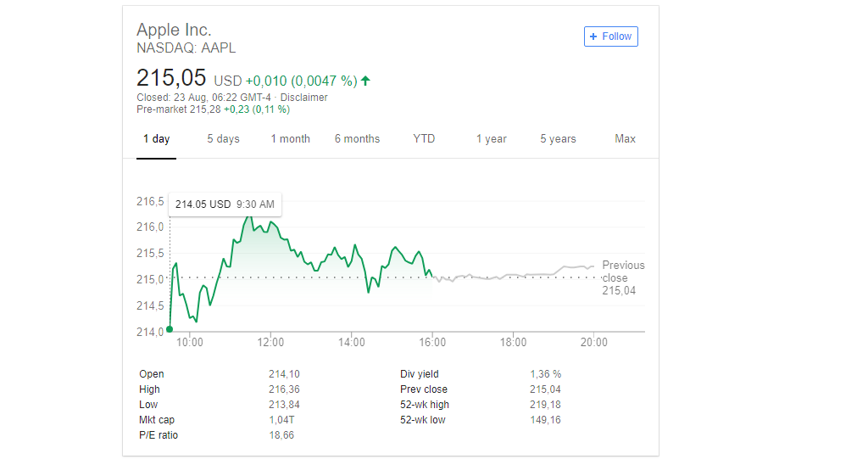The width and height of the screenshot is (868, 476).
Task: Click the green dot chart marker
Action: pyautogui.click(x=170, y=329)
